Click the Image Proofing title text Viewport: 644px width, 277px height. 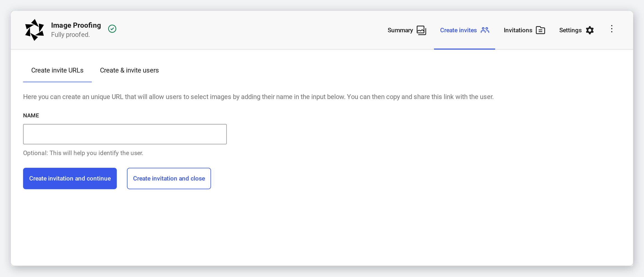pos(76,25)
